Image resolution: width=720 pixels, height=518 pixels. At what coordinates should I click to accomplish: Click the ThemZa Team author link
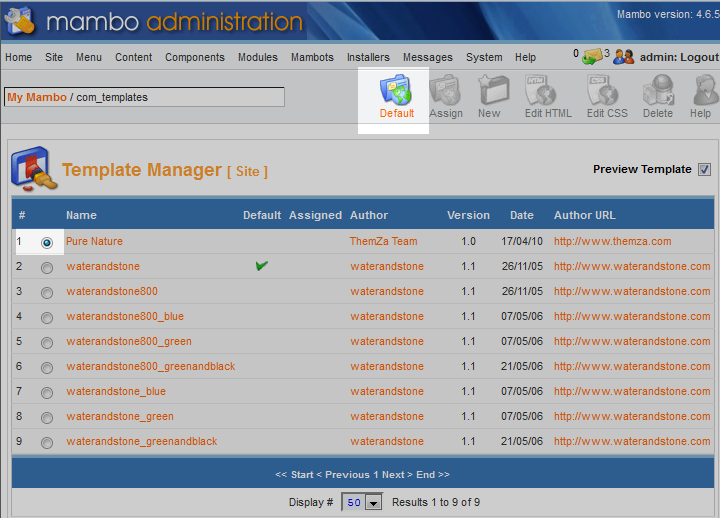(383, 241)
